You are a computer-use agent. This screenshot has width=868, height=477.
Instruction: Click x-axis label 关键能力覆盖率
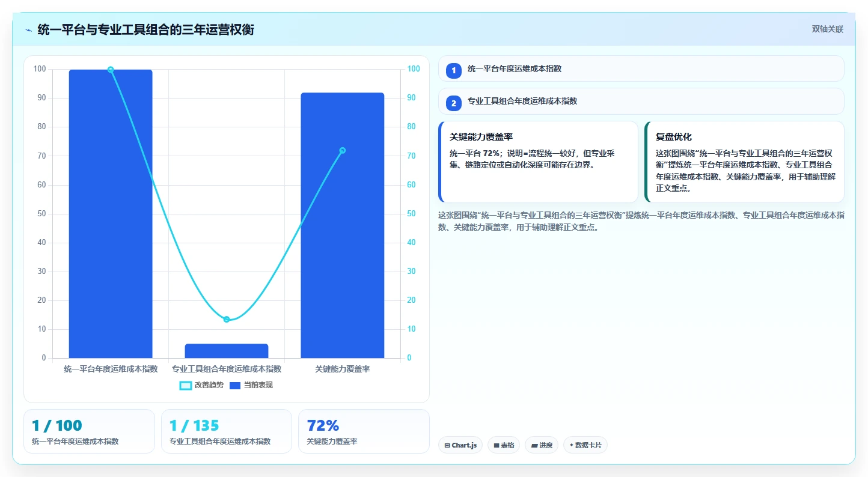pyautogui.click(x=343, y=369)
